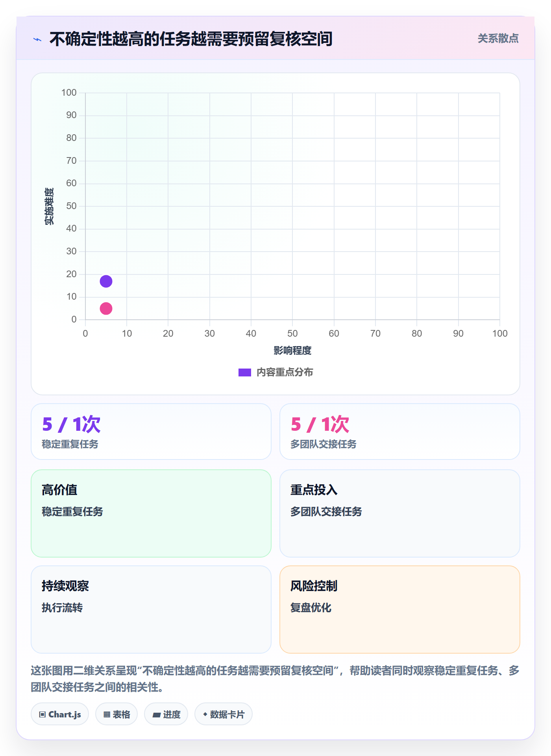Open the 风险控制 quadrant card

400,609
